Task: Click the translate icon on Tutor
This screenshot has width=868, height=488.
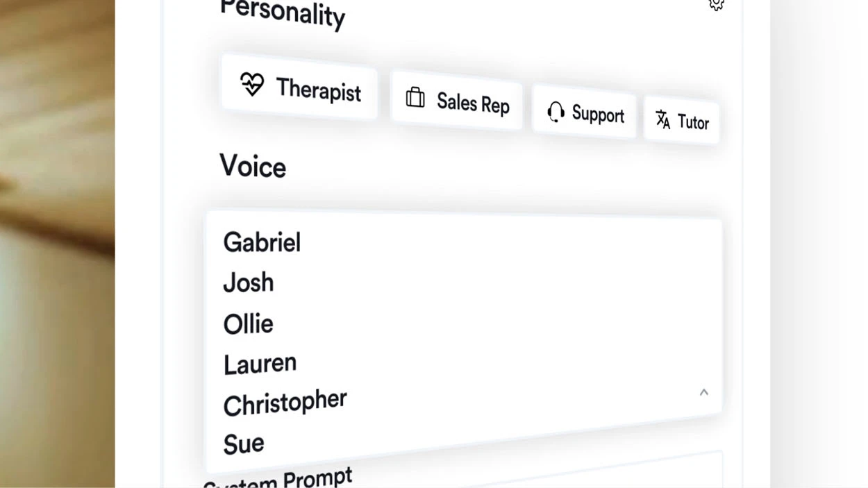Action: 662,119
